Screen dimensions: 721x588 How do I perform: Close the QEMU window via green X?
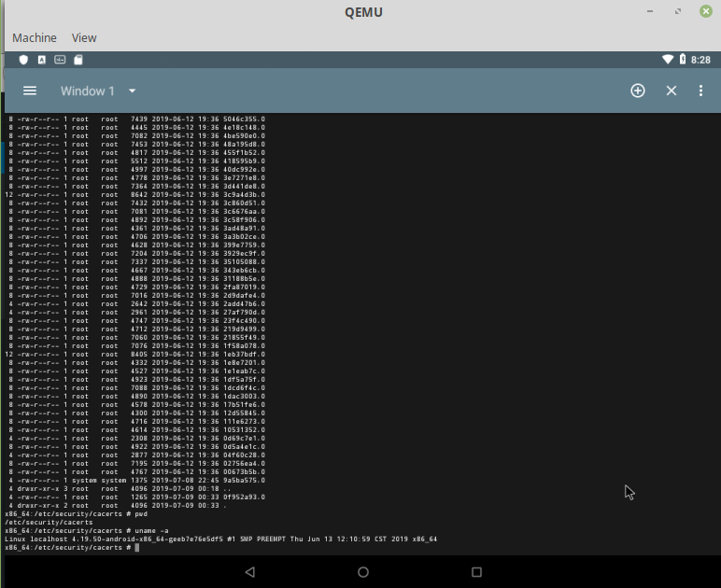(x=706, y=11)
